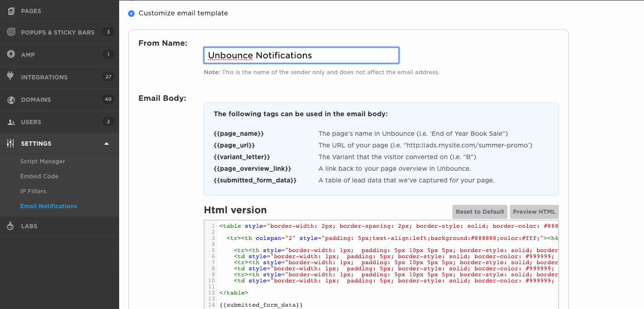This screenshot has width=644, height=309.
Task: Click the Popups & Sticky Bars count badge 3
Action: (x=108, y=32)
